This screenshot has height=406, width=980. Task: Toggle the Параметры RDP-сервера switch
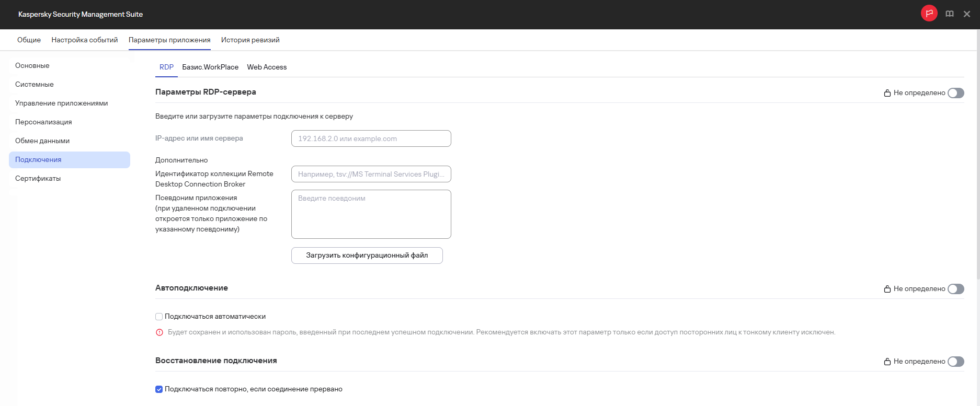(x=955, y=93)
